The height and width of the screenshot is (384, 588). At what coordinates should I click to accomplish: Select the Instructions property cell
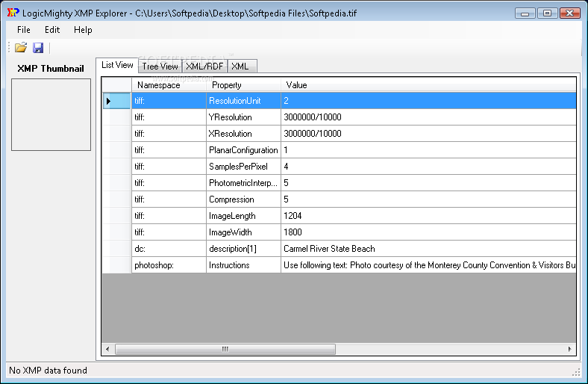click(x=243, y=265)
